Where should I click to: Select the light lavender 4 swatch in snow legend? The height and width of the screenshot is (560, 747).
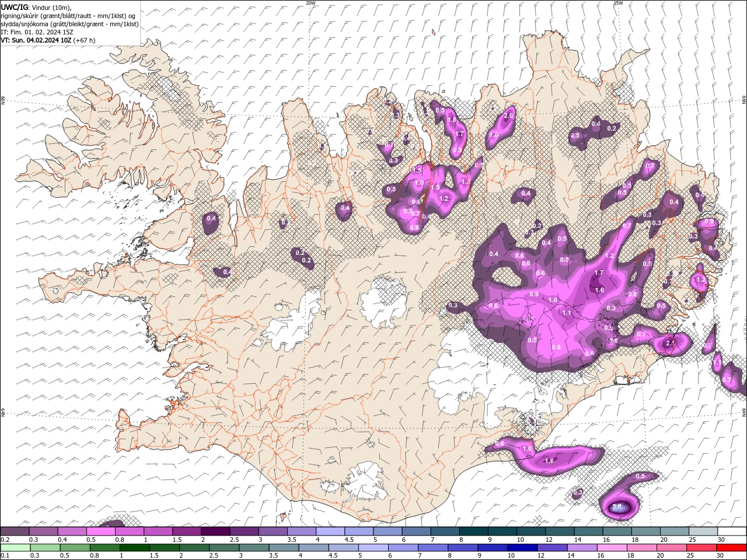point(330,531)
